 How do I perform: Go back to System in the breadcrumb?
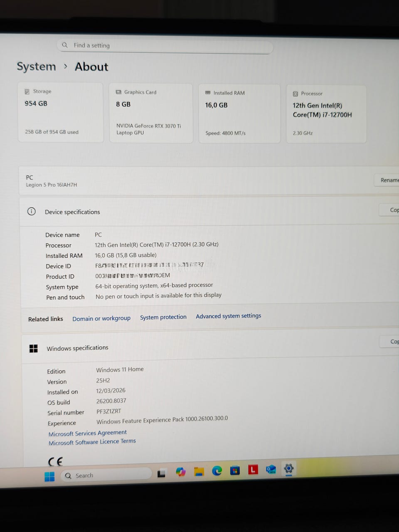[36, 66]
